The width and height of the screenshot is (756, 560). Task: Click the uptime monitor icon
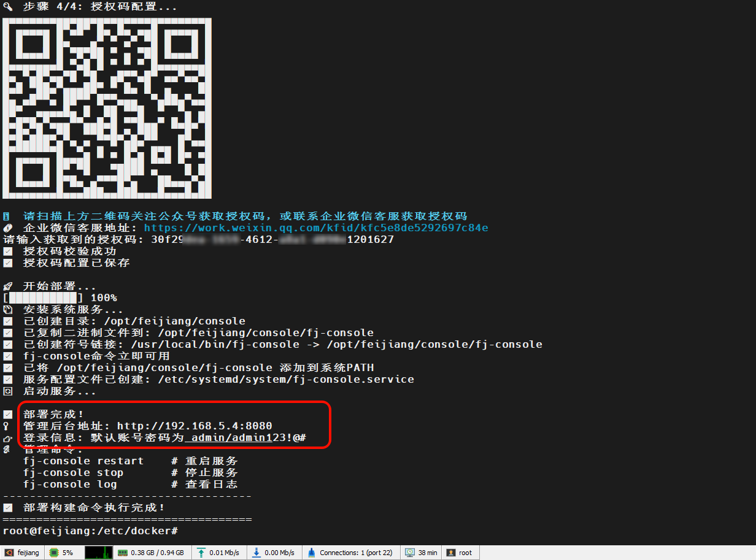point(410,553)
